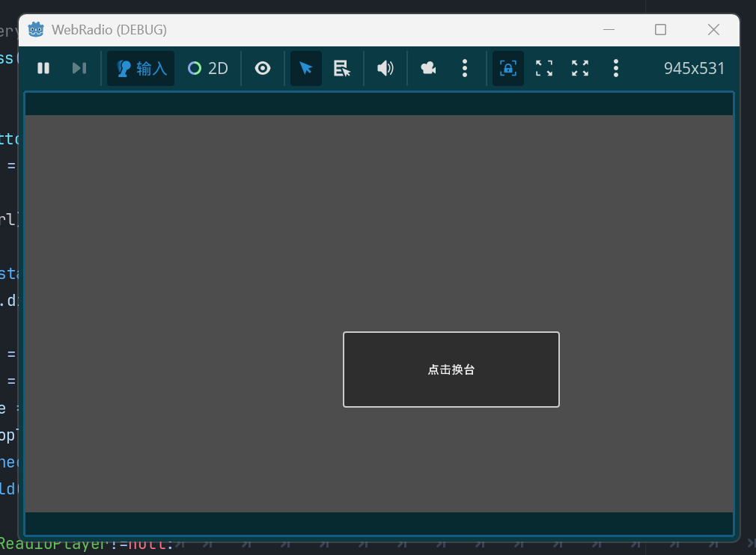Click the fit-to-frame corners icon

[x=544, y=69]
